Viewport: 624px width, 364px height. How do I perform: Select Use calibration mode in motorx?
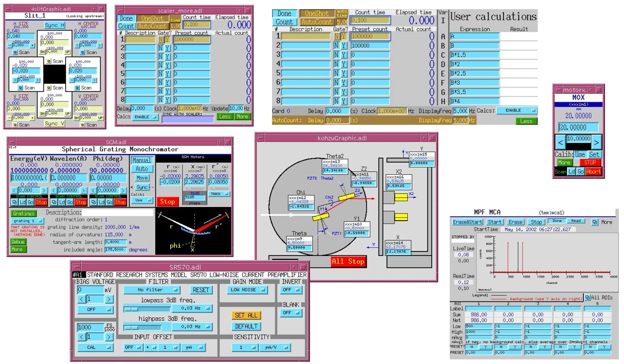coord(580,154)
